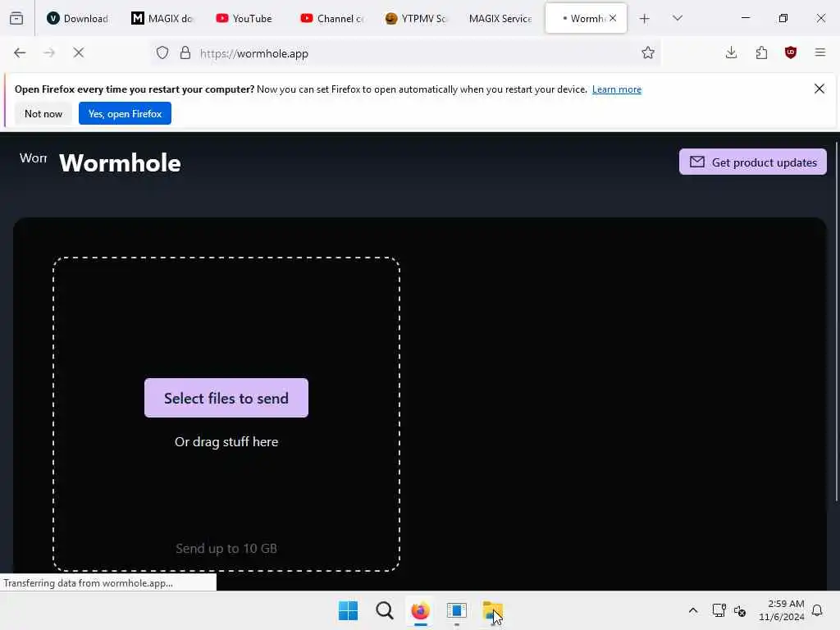The width and height of the screenshot is (840, 630).
Task: Click Yes, open Firefox button
Action: [125, 113]
